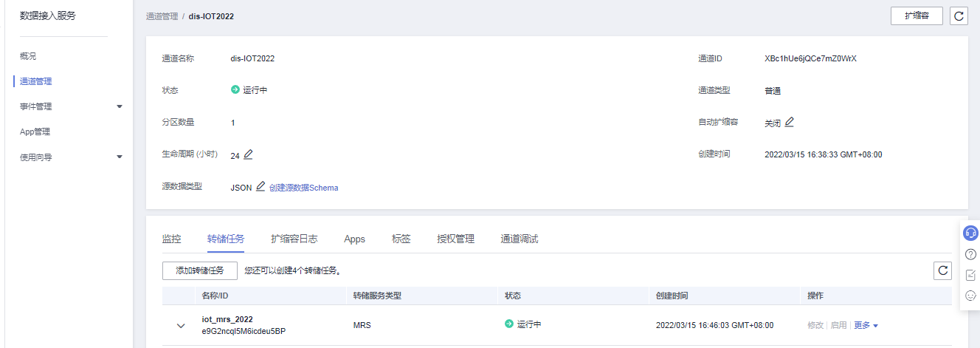Viewport: 980px width, 348px height.
Task: Edit 源数据类型 JSON with pencil icon
Action: (x=260, y=187)
